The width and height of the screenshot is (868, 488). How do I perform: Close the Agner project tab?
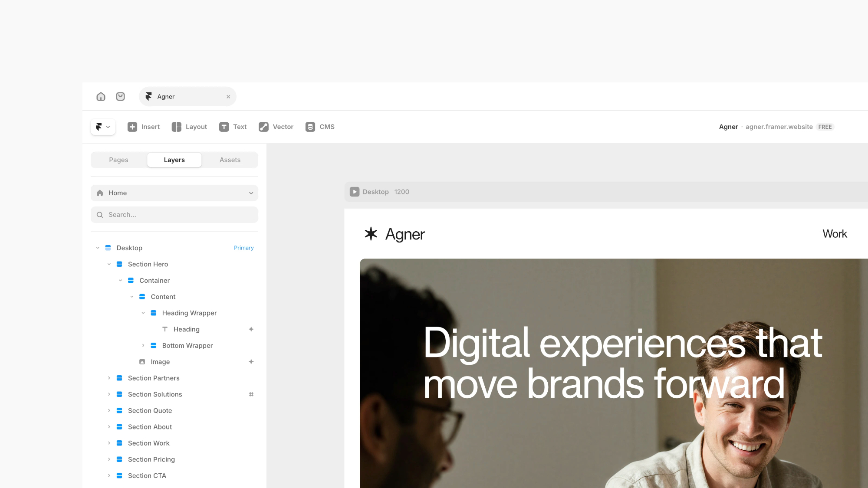pyautogui.click(x=228, y=97)
